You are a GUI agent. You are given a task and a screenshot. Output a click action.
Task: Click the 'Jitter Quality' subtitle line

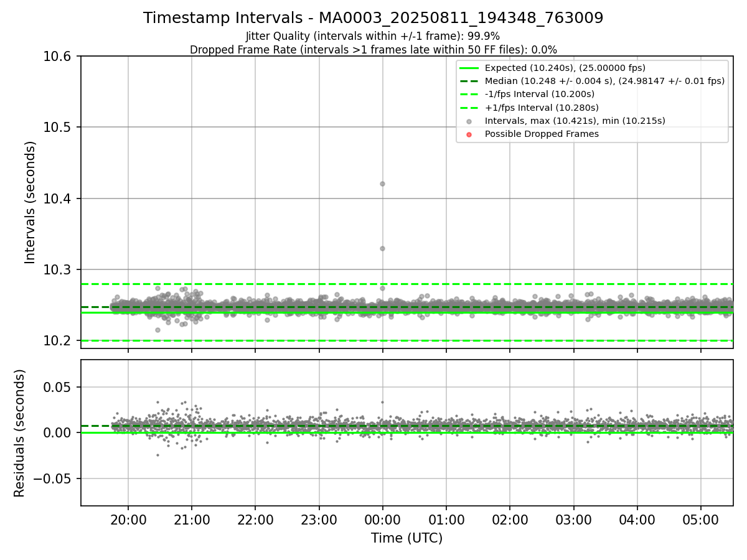(373, 36)
